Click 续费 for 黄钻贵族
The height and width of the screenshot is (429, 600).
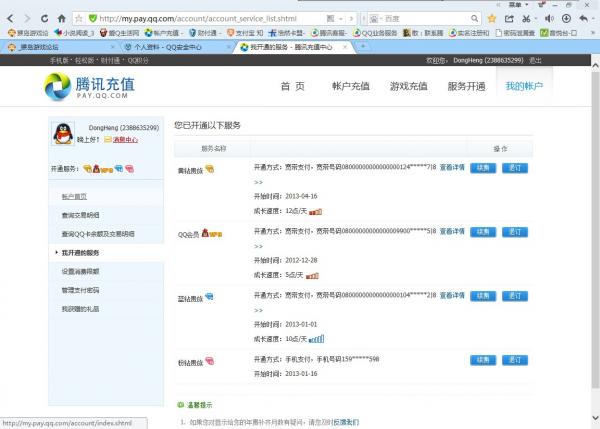pos(483,168)
